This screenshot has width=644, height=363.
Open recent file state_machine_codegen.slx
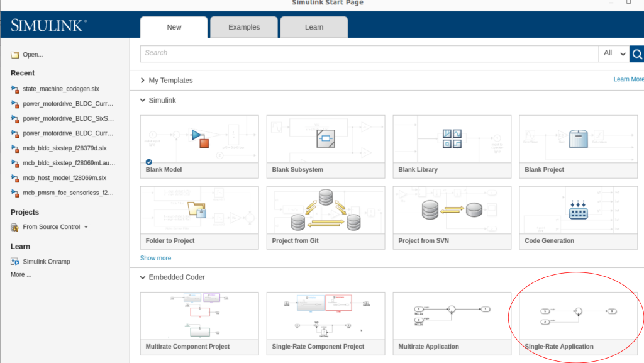click(x=61, y=89)
